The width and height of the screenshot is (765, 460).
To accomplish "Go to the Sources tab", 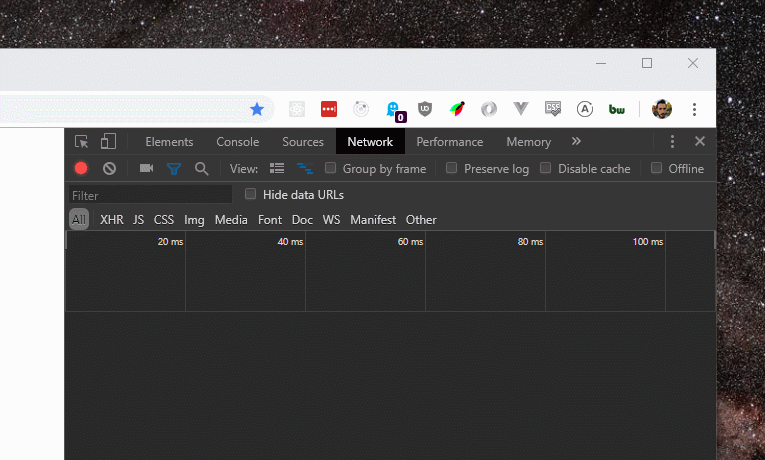I will (x=303, y=141).
